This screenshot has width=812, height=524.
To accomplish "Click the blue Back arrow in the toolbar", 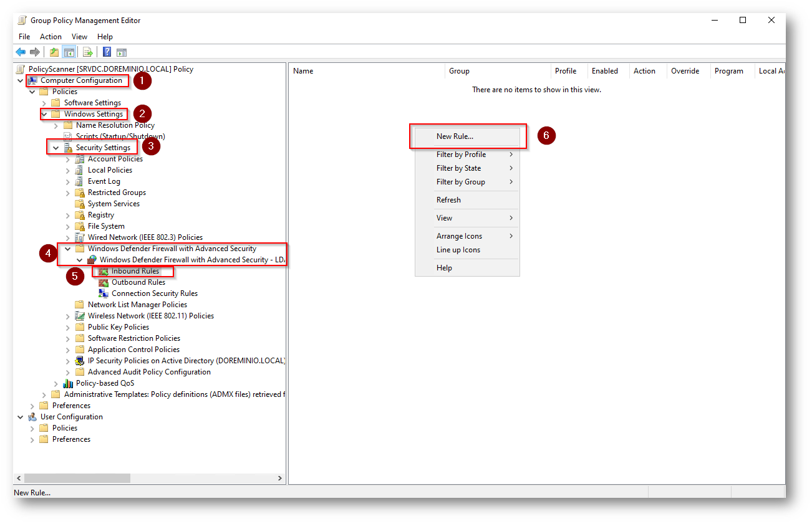I will pos(21,52).
